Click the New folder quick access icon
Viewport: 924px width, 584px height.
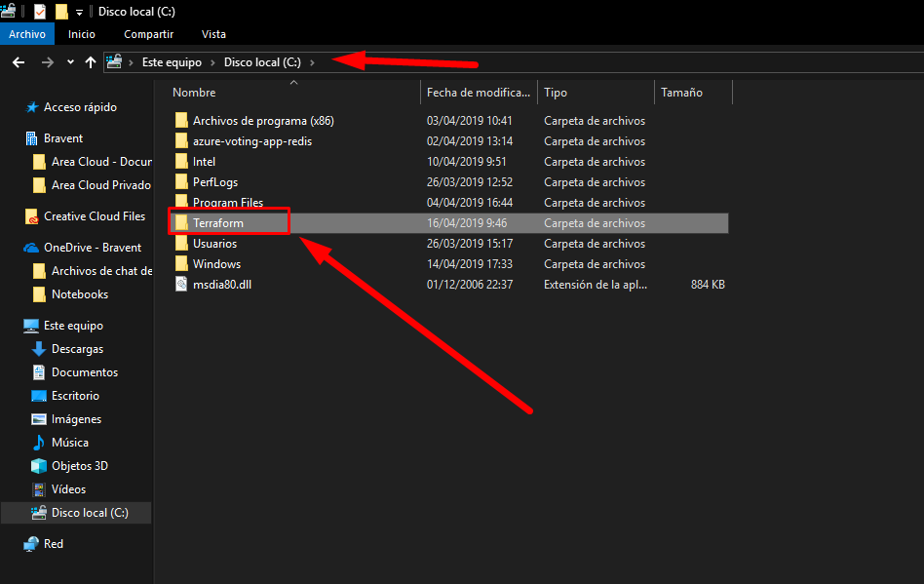[61, 11]
